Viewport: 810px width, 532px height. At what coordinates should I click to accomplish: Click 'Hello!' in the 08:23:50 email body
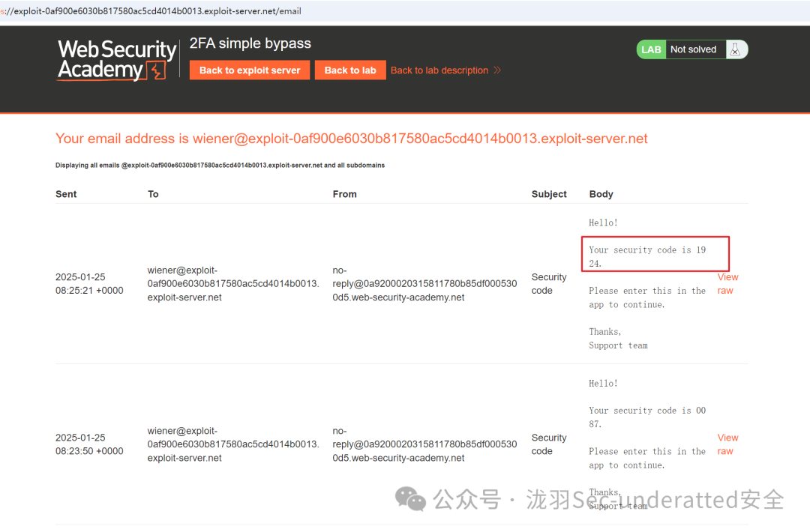pyautogui.click(x=603, y=384)
